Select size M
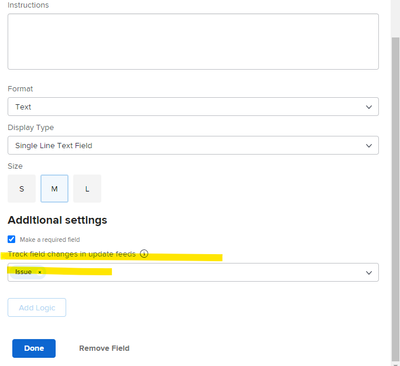Image resolution: width=400 pixels, height=366 pixels. (x=54, y=189)
